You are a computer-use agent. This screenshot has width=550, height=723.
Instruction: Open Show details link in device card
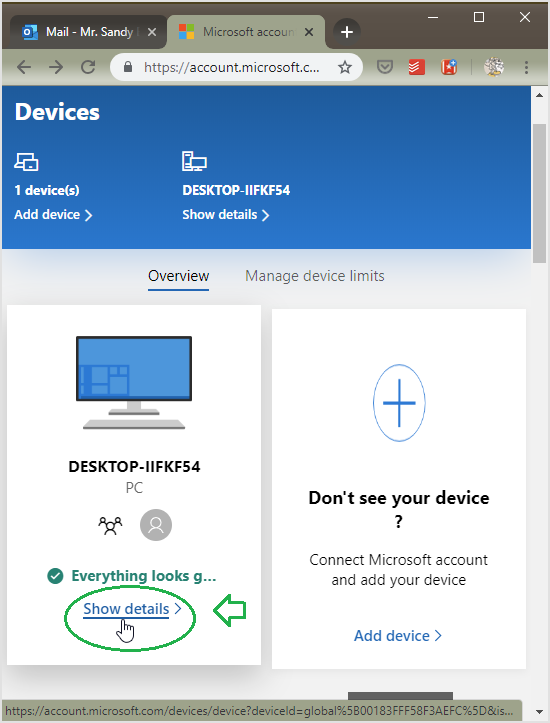pos(132,609)
